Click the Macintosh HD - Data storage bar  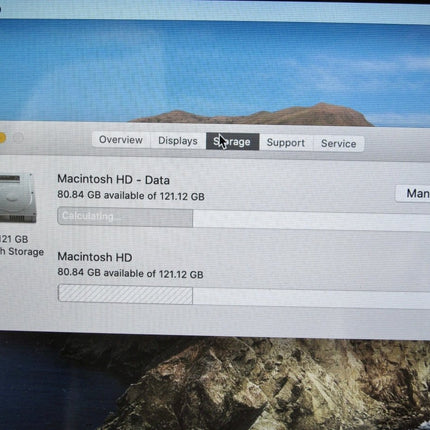click(x=243, y=219)
